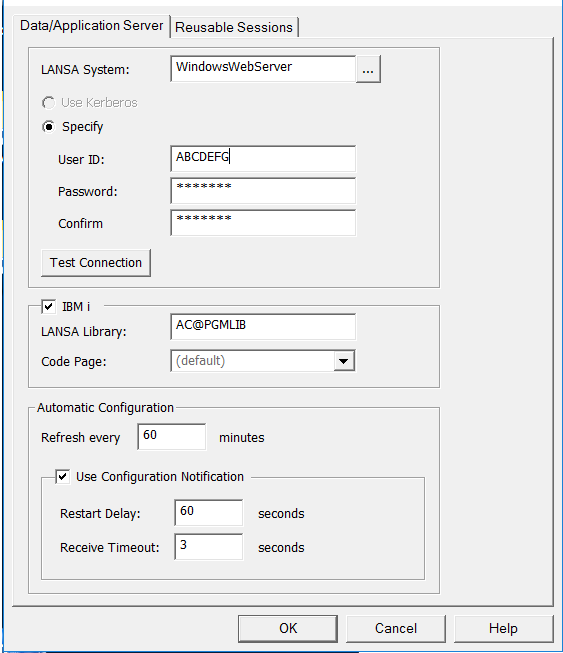The image size is (563, 653).
Task: Focus the Password field
Action: coord(263,191)
